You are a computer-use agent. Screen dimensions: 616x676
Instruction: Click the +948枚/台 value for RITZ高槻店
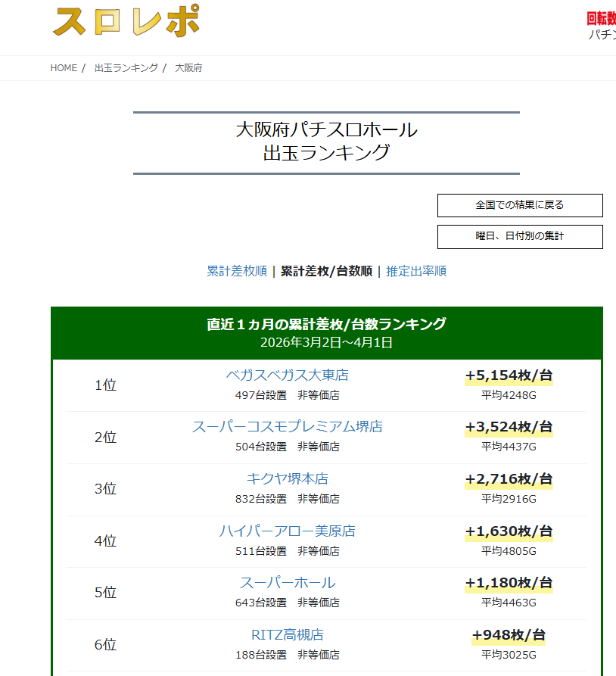point(509,635)
